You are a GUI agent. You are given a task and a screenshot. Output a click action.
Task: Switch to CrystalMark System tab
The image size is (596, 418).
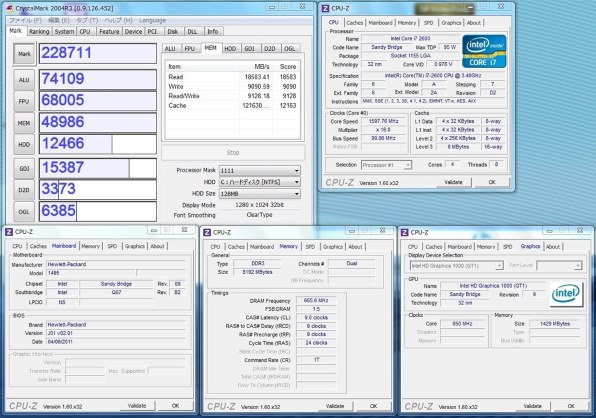click(x=64, y=32)
